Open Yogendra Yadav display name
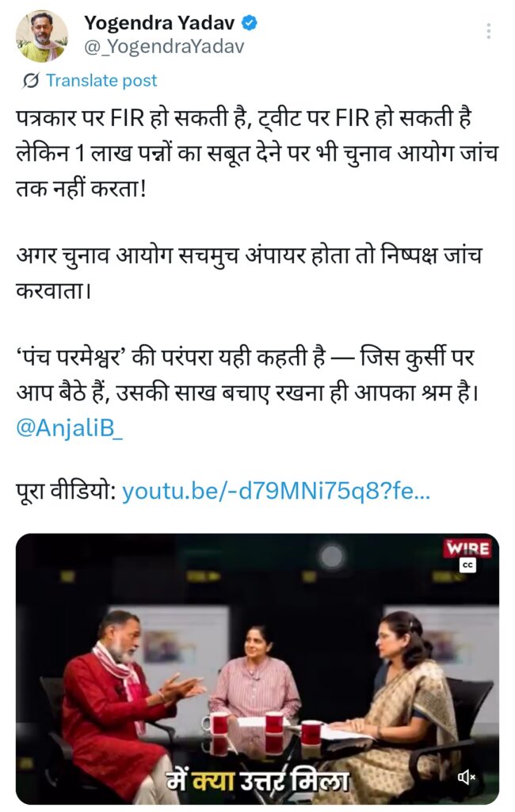Image resolution: width=515 pixels, height=812 pixels. (159, 23)
